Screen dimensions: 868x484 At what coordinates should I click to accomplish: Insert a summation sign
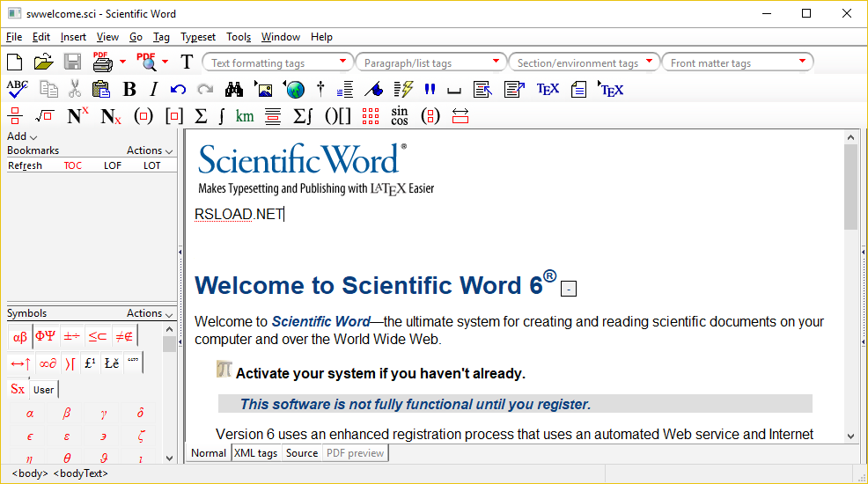coord(201,116)
